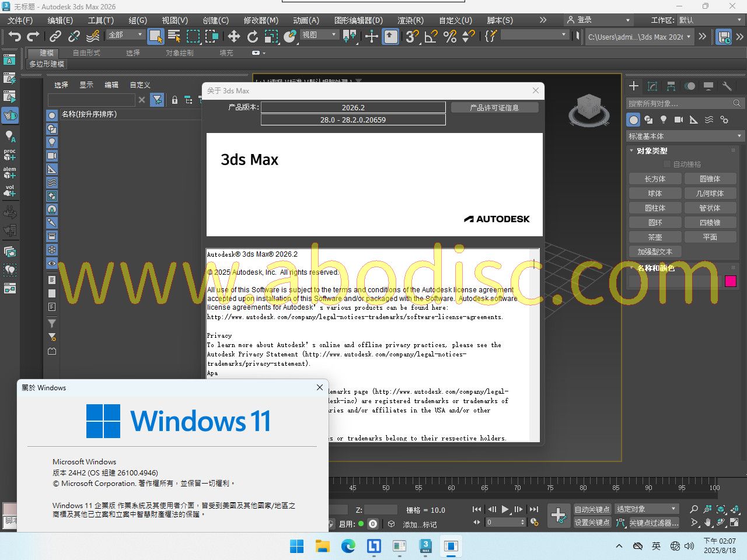The width and height of the screenshot is (747, 560).
Task: Toggle Spinner Snap icon
Action: click(468, 37)
